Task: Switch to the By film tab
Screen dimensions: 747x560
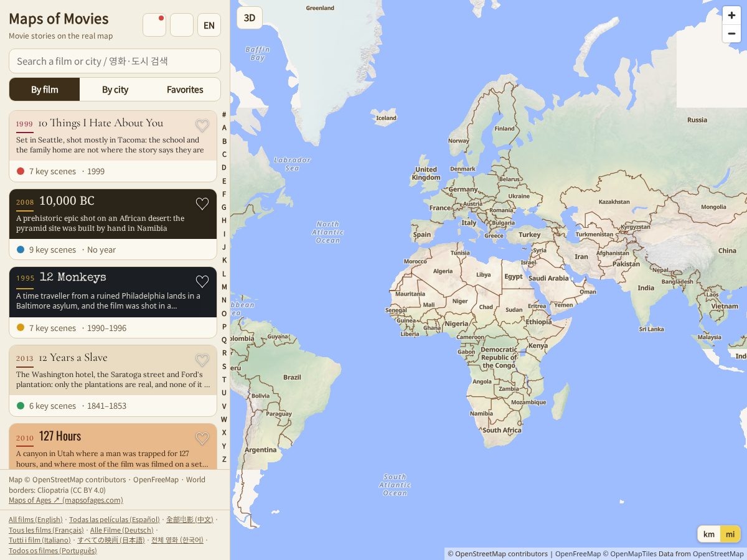Action: click(45, 90)
